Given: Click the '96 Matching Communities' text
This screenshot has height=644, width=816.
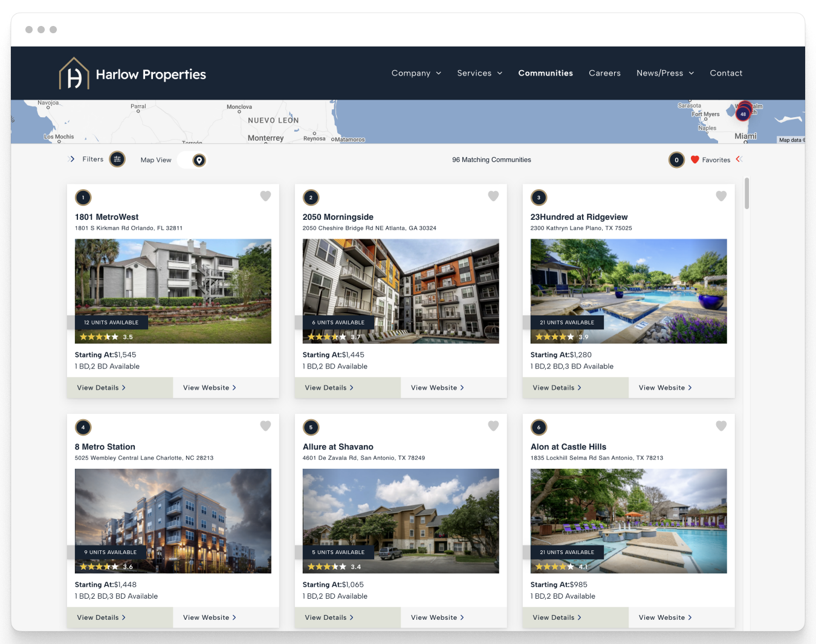Looking at the screenshot, I should pos(491,159).
